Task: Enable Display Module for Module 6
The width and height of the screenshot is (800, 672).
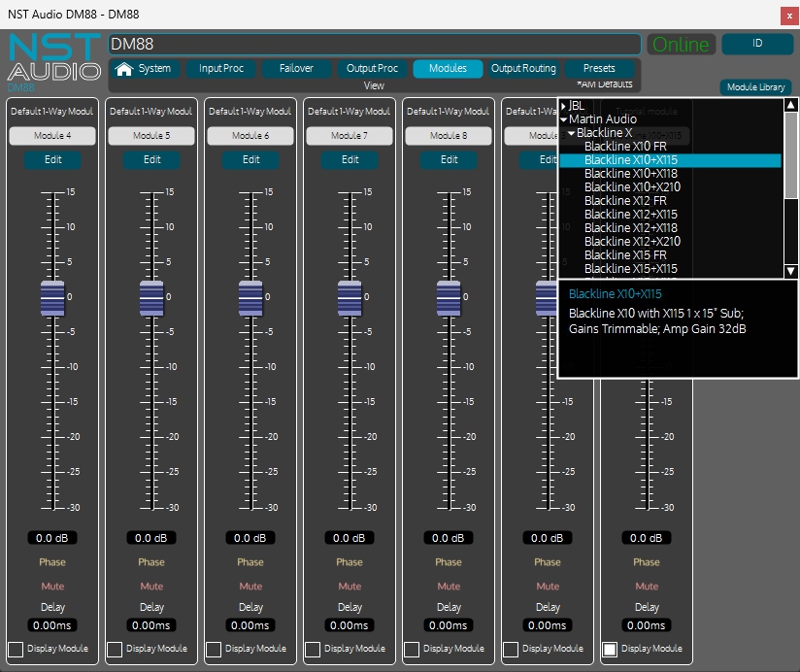Action: (x=214, y=650)
